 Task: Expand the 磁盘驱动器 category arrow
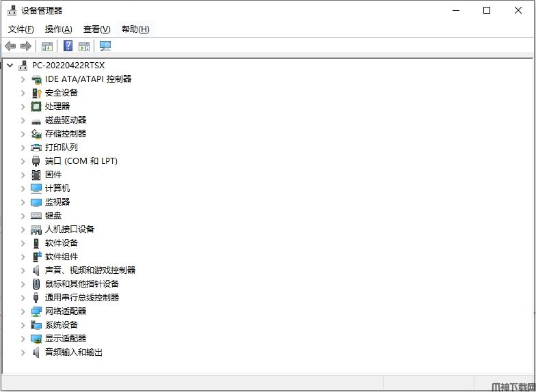coord(23,120)
